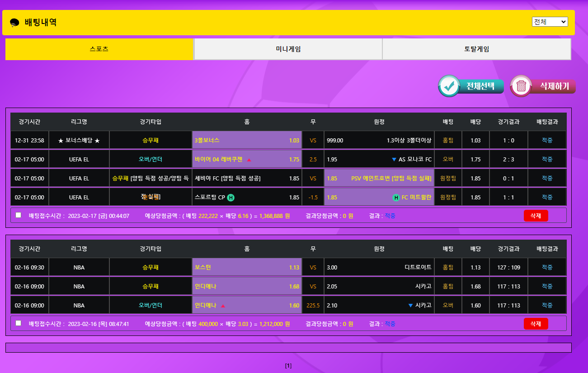The image size is (588, 373).
Task: Click the red up arrow beside 바이어 04 레버쿠젠
Action: (249, 160)
